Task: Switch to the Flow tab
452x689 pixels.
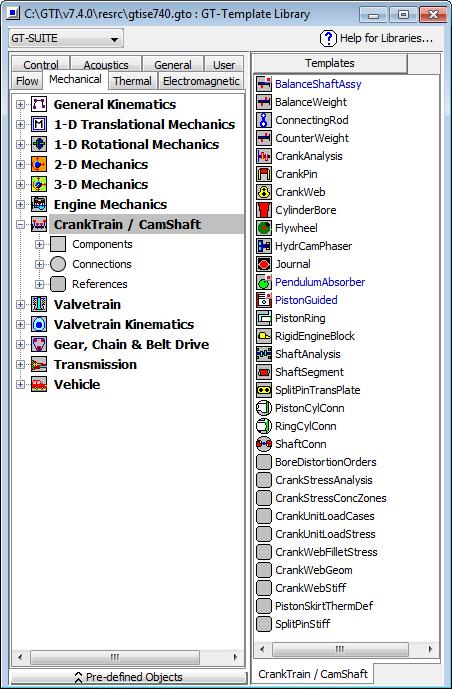Action: coord(27,81)
